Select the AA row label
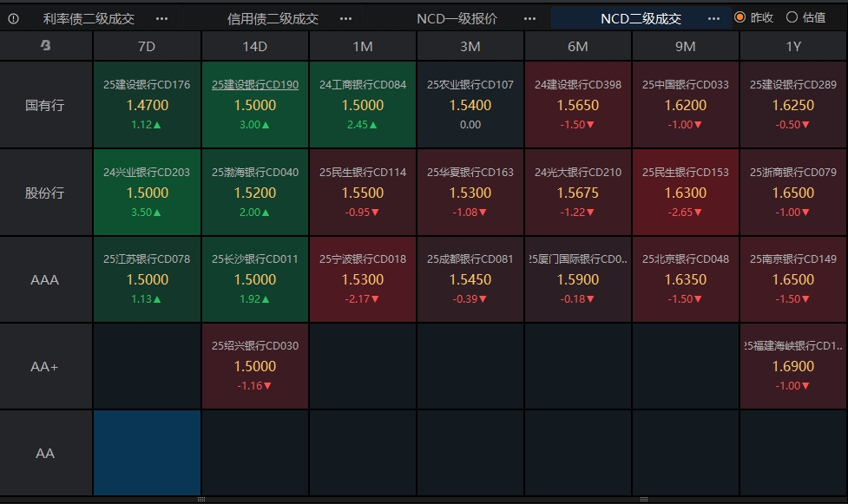This screenshot has width=848, height=504. (45, 453)
